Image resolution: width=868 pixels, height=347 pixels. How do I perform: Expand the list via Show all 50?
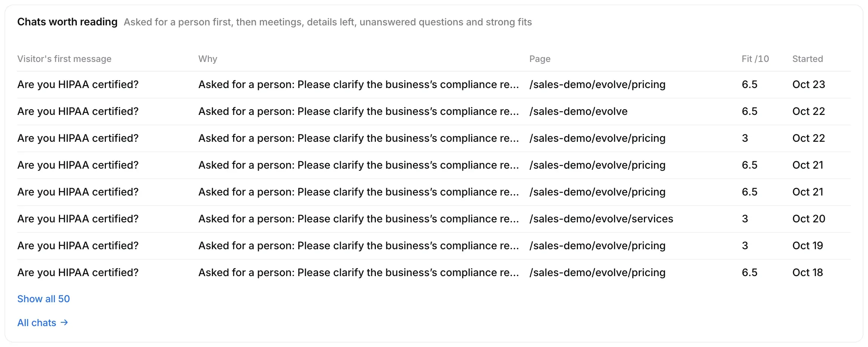click(x=44, y=299)
